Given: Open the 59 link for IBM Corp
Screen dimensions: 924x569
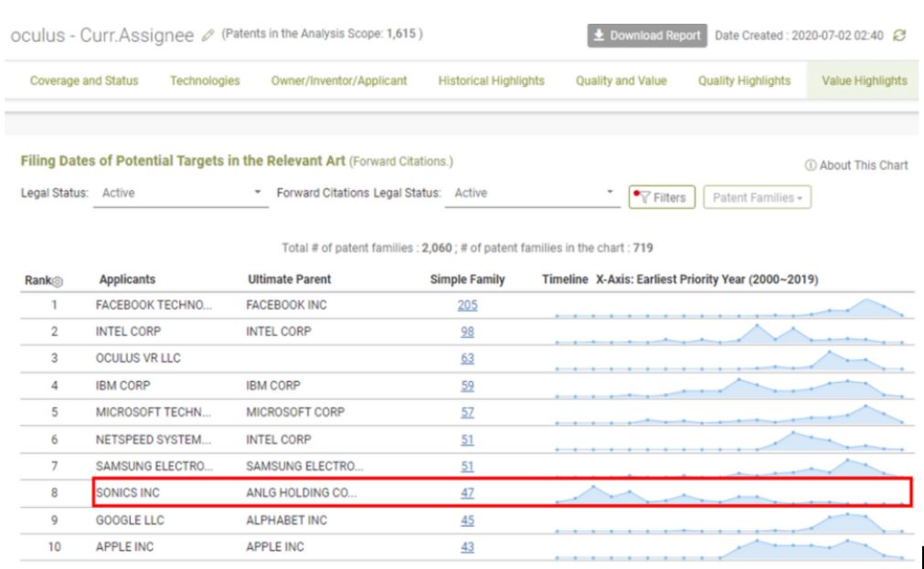Looking at the screenshot, I should 467,385.
